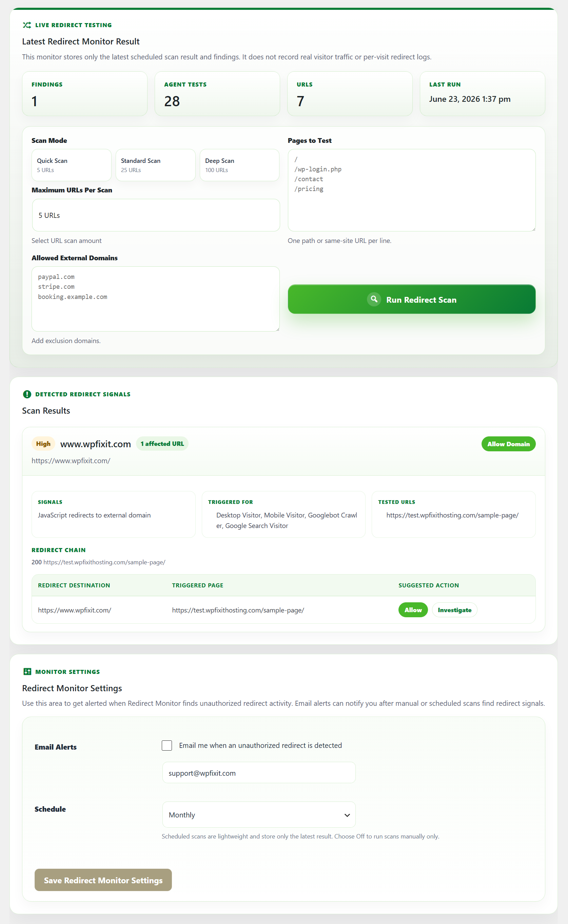
Task: Click the resize grip on Allowed External Domains box
Action: tap(277, 329)
